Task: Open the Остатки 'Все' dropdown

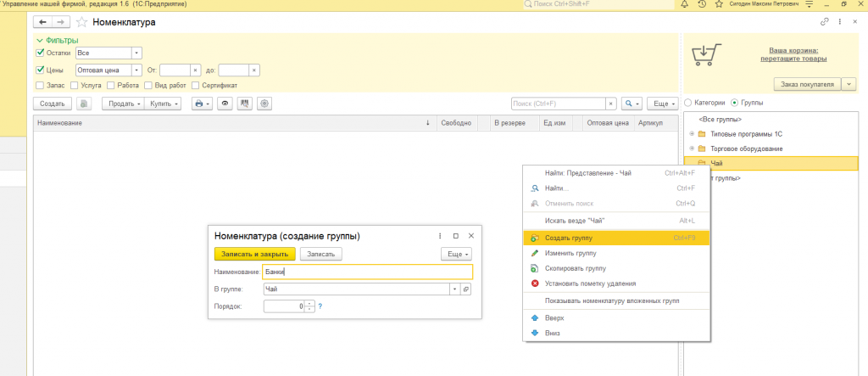Action: coord(136,53)
